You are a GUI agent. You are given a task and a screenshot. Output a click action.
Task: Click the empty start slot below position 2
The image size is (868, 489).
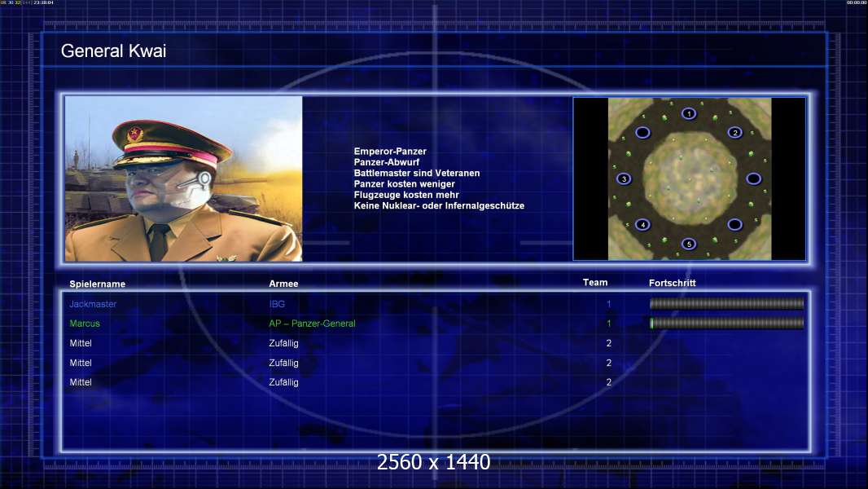pos(753,178)
